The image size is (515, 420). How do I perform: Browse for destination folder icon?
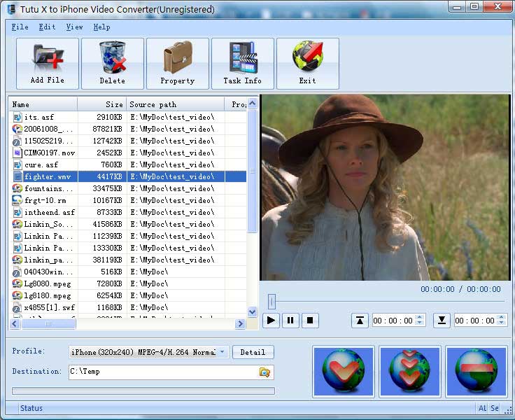(264, 372)
